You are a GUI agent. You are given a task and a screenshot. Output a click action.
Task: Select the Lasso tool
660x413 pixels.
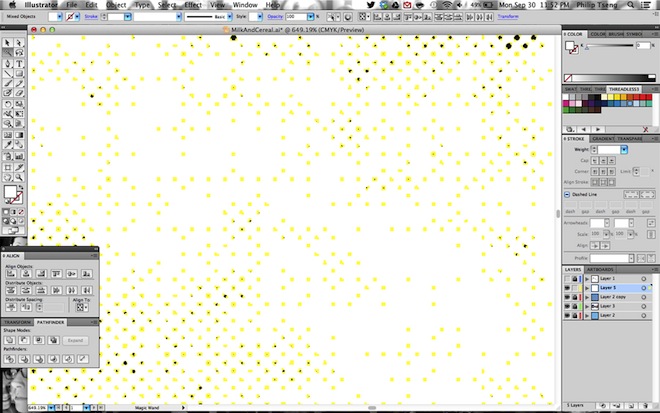[x=19, y=53]
